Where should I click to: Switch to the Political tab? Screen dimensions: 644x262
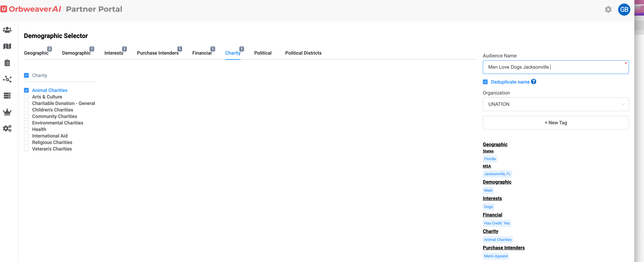pyautogui.click(x=262, y=53)
